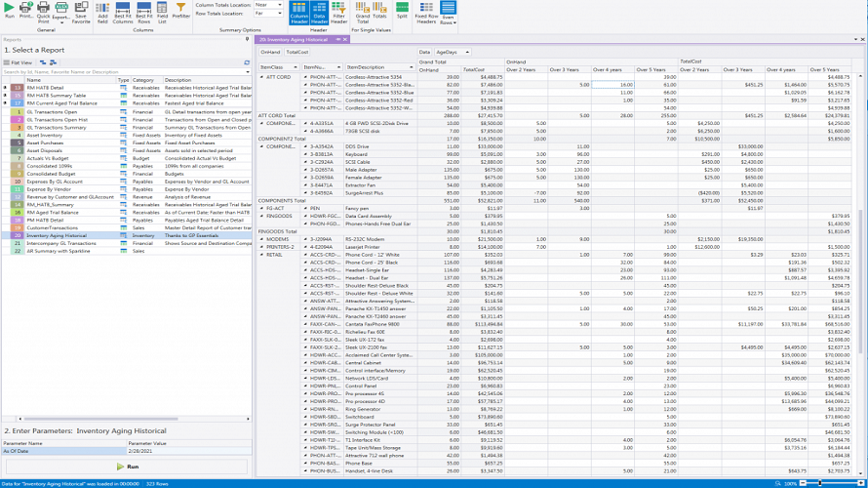The width and height of the screenshot is (868, 488).
Task: Click the Data header field button
Action: point(424,52)
